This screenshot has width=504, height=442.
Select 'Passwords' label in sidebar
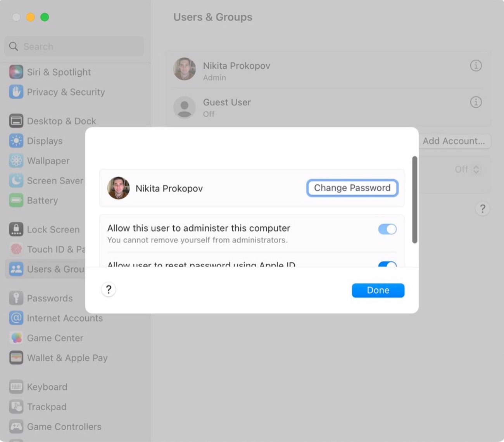[50, 298]
